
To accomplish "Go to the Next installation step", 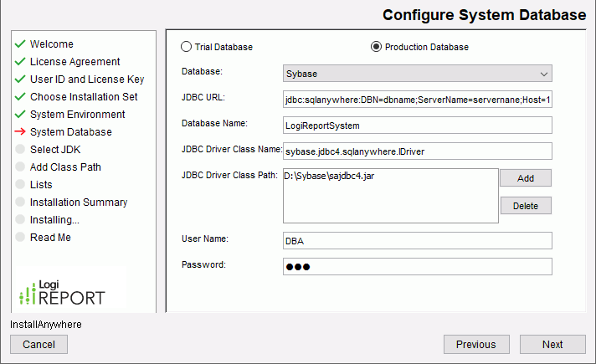I will 552,344.
